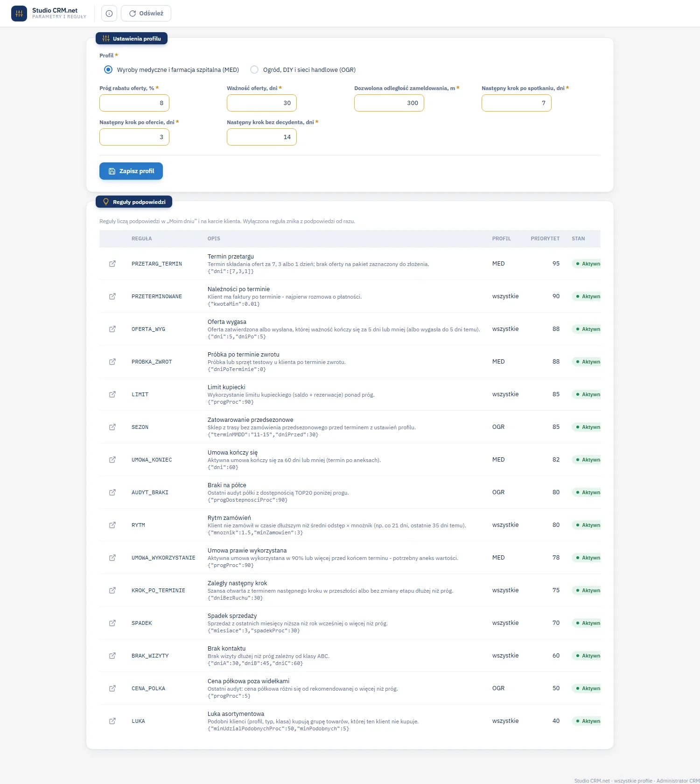
Task: Click the PRIORYTET column header
Action: (545, 238)
